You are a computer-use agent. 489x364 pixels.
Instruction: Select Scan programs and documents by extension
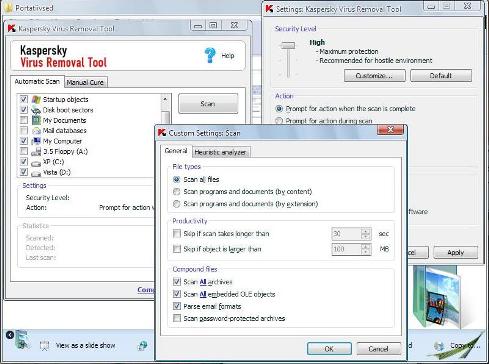(177, 204)
